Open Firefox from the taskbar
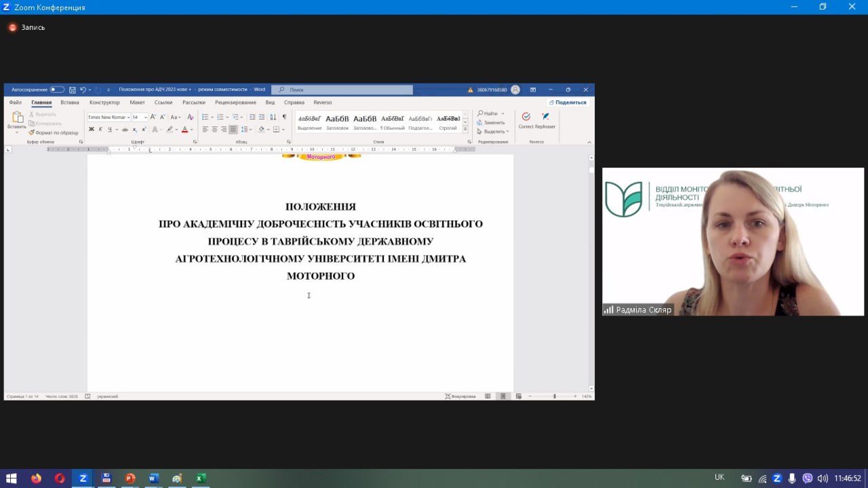Image resolution: width=868 pixels, height=488 pixels. pyautogui.click(x=36, y=478)
